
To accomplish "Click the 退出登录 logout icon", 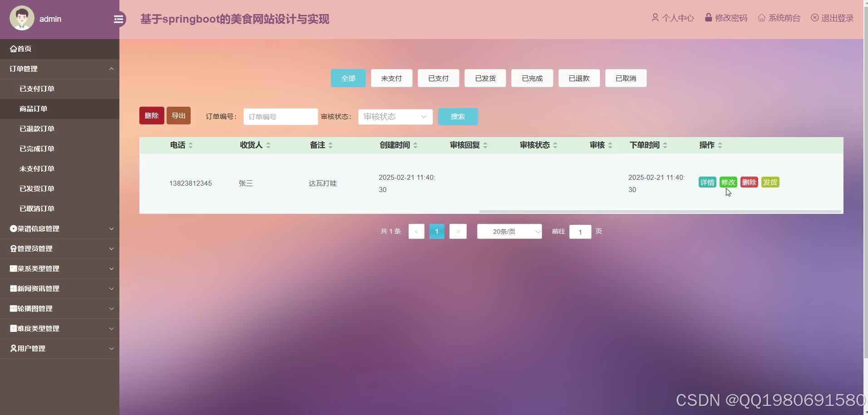I will tap(815, 18).
